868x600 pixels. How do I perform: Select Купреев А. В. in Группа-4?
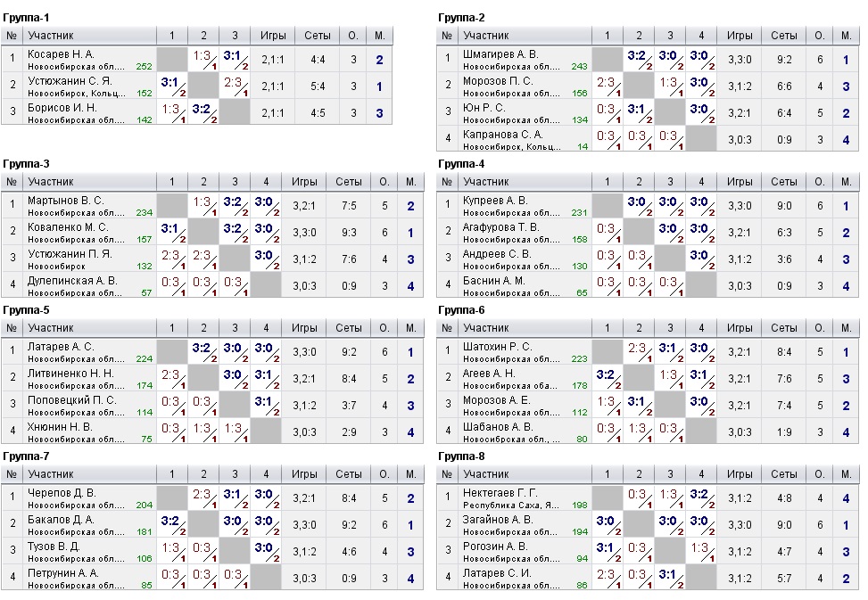(495, 201)
